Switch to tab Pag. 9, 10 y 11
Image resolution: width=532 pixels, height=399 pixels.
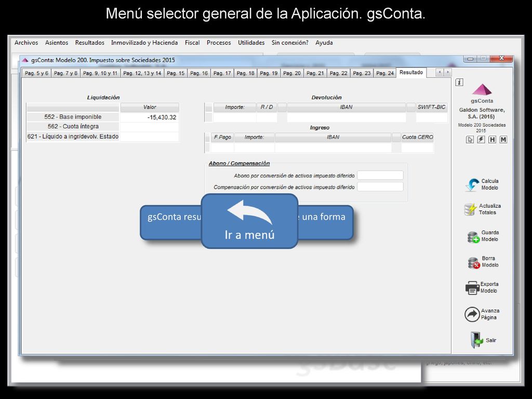(x=100, y=73)
